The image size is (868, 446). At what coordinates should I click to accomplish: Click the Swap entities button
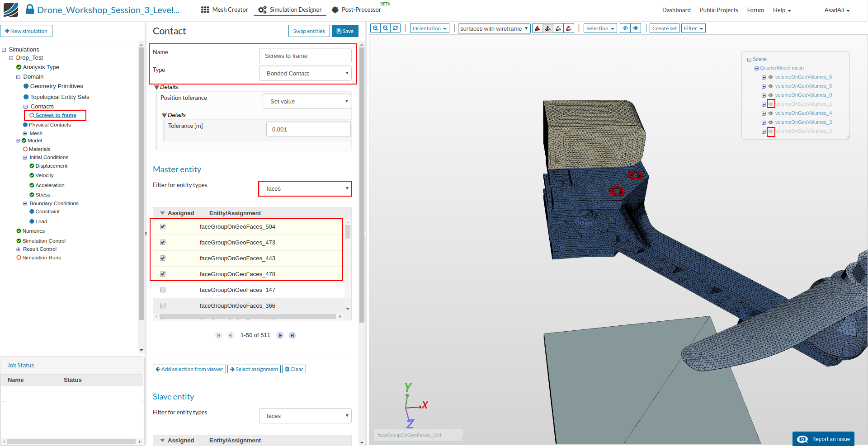pyautogui.click(x=309, y=31)
